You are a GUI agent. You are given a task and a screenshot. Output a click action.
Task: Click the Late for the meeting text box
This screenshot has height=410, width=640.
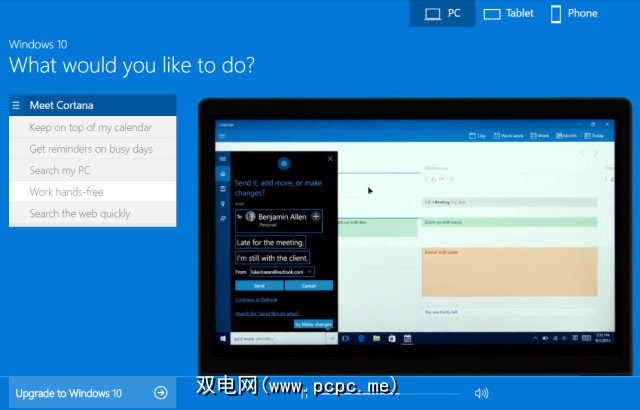click(271, 242)
